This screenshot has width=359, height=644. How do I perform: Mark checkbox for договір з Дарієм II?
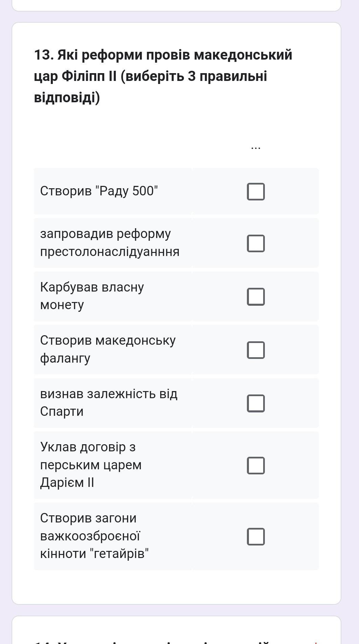coord(256,466)
